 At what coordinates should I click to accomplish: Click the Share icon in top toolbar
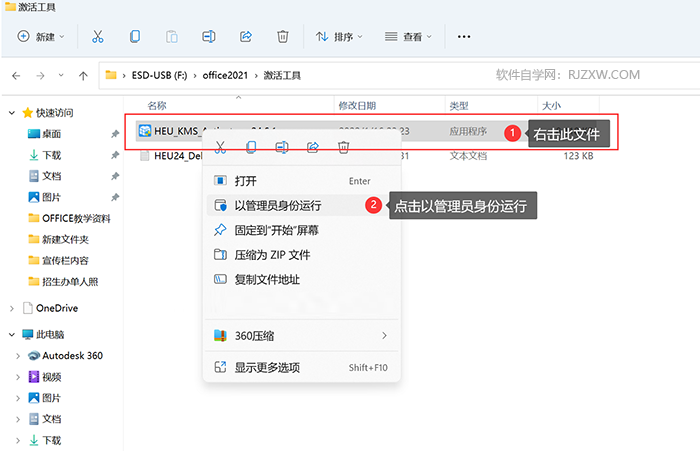246,37
